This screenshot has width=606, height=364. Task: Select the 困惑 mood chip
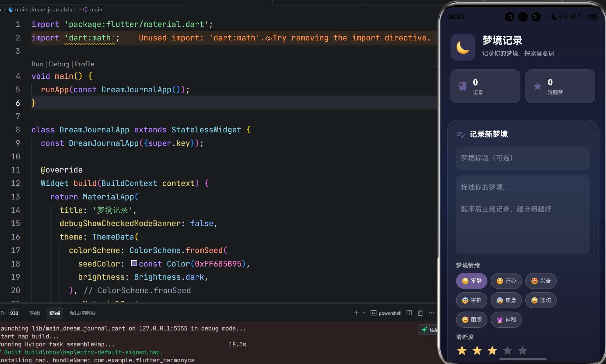(x=472, y=319)
